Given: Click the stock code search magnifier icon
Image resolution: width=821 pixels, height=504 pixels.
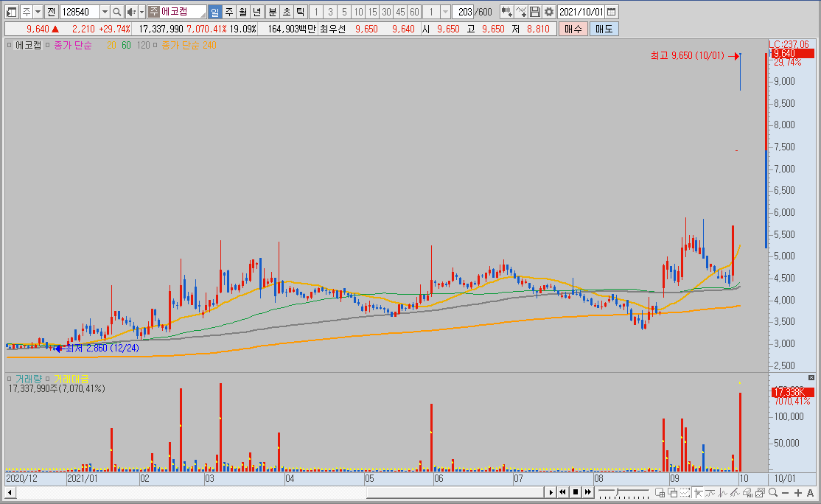Looking at the screenshot, I should 117,12.
